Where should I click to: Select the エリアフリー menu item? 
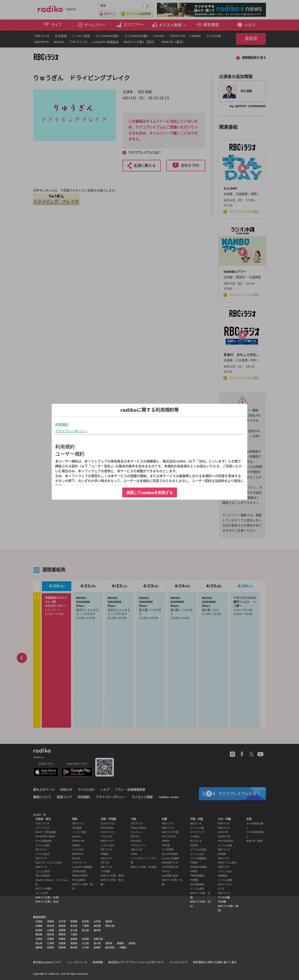coord(131,25)
